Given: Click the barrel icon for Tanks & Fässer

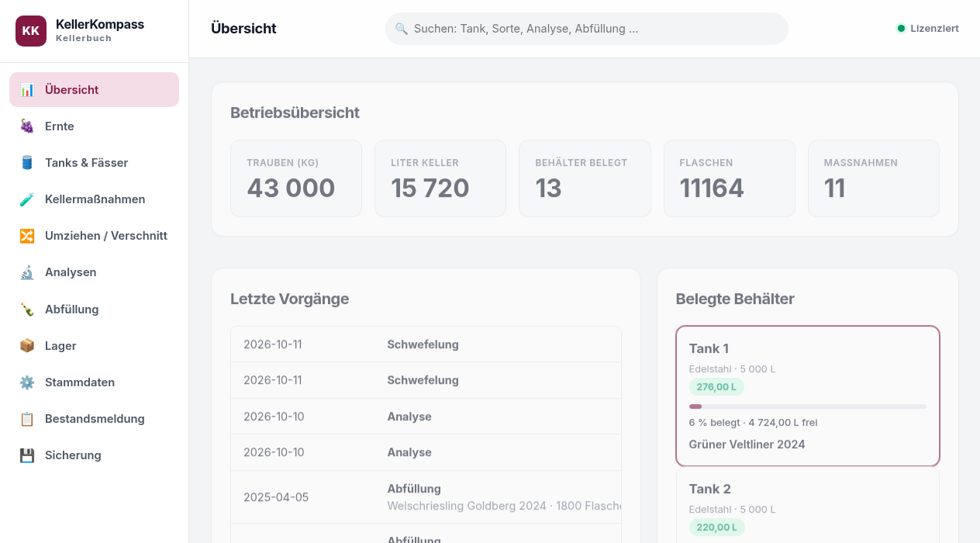Looking at the screenshot, I should 27,163.
